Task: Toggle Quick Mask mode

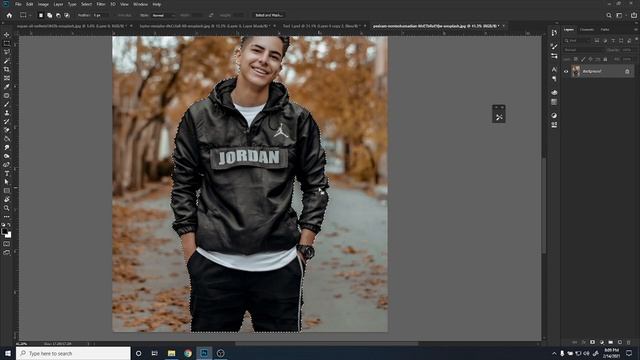Action: (x=7, y=244)
